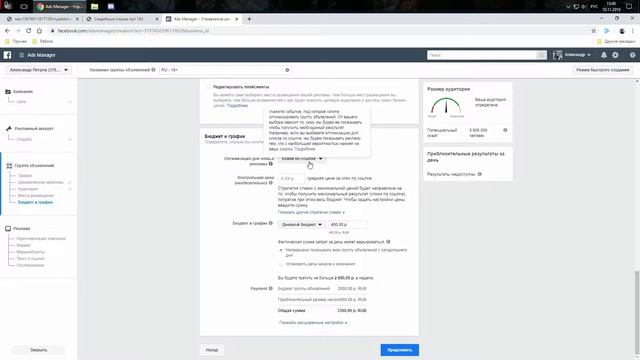The image size is (640, 360).
Task: Click the gear icon inside ad set name field
Action: (x=287, y=70)
